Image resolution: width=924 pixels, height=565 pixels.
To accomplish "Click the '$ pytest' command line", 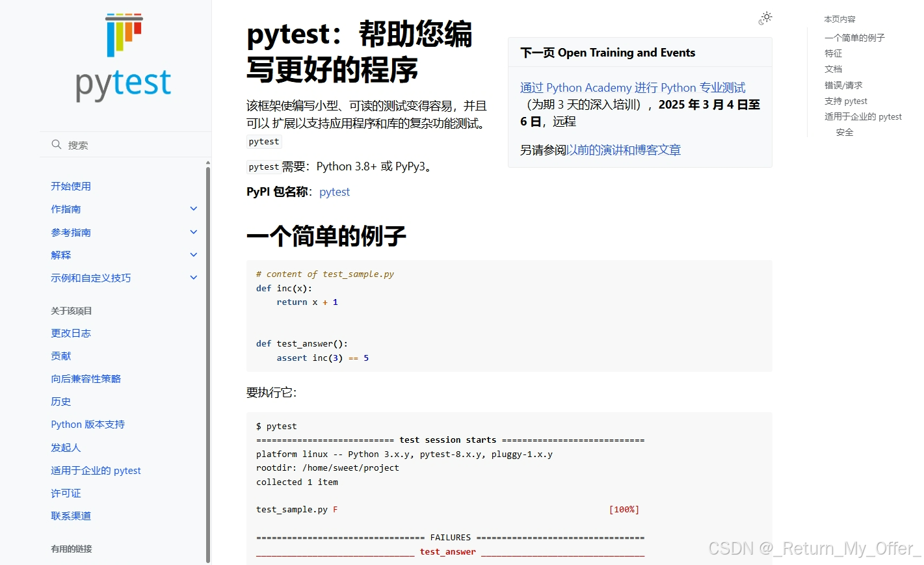I will click(276, 426).
